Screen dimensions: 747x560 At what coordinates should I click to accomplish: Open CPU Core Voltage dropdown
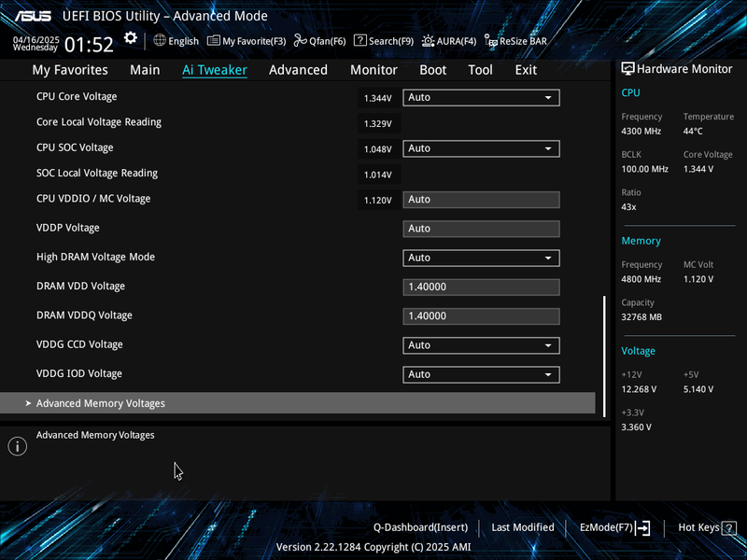481,98
